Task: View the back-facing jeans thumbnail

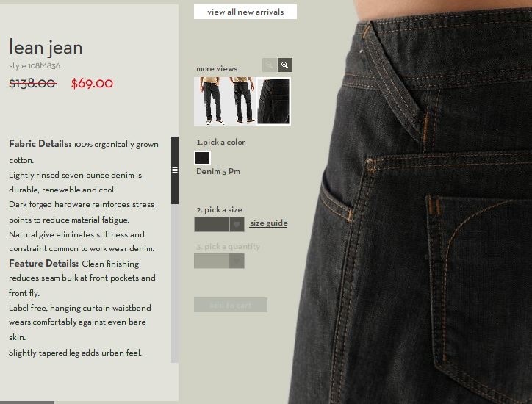Action: (x=241, y=101)
